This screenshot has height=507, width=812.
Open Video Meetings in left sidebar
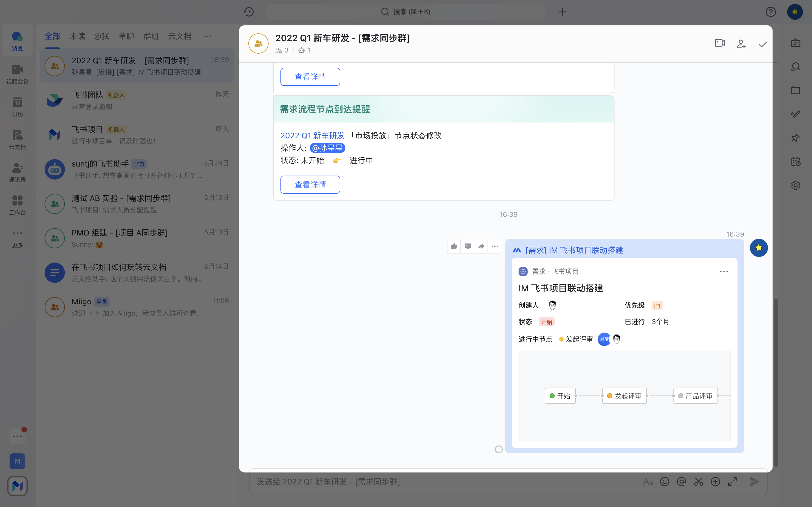17,74
